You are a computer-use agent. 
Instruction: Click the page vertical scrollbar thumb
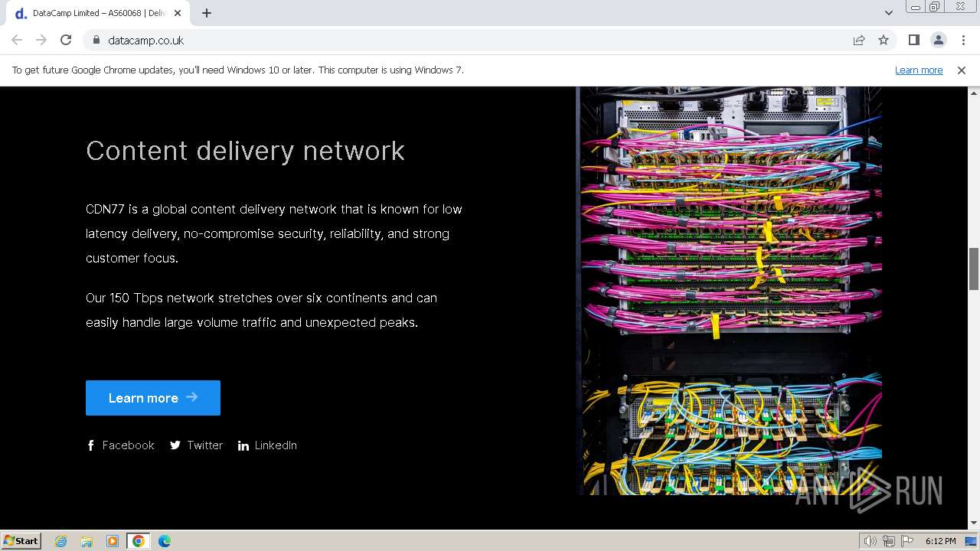(974, 269)
